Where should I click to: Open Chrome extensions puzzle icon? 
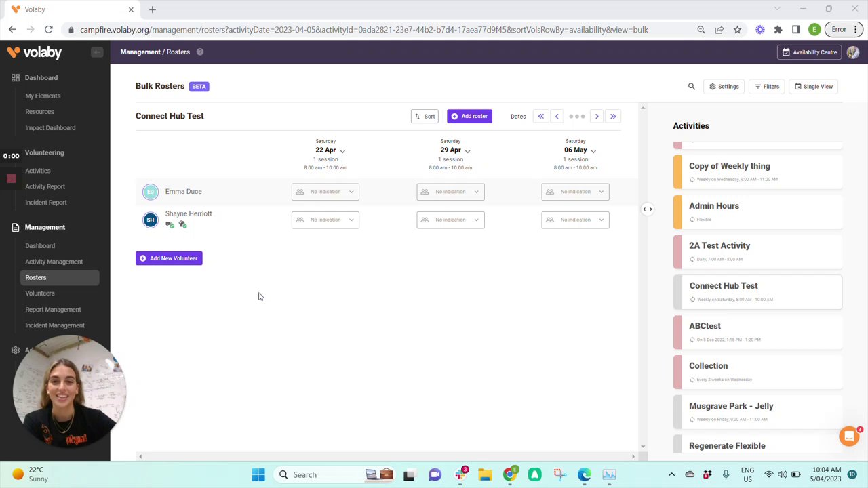(778, 30)
